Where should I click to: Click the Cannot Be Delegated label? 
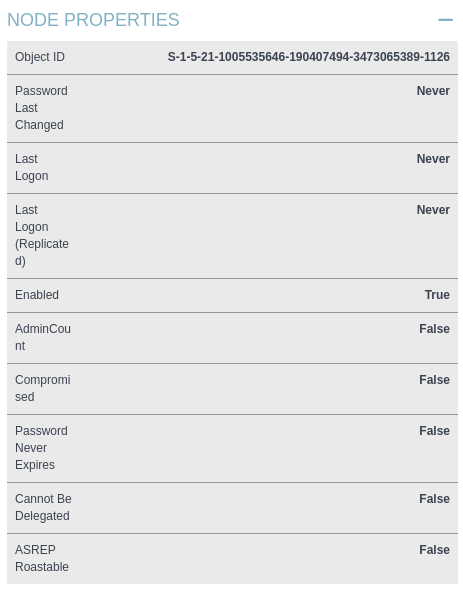[43, 507]
